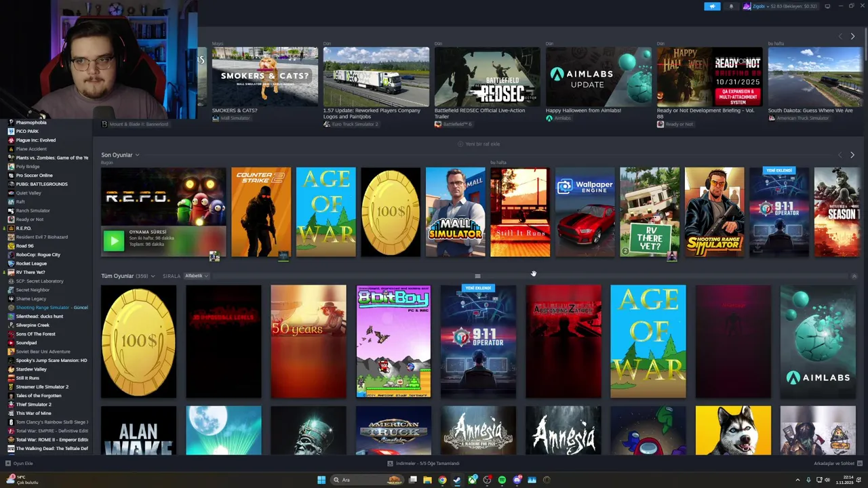Open Wallpaper Engine tile
Screen dimensions: 868x488
point(585,212)
